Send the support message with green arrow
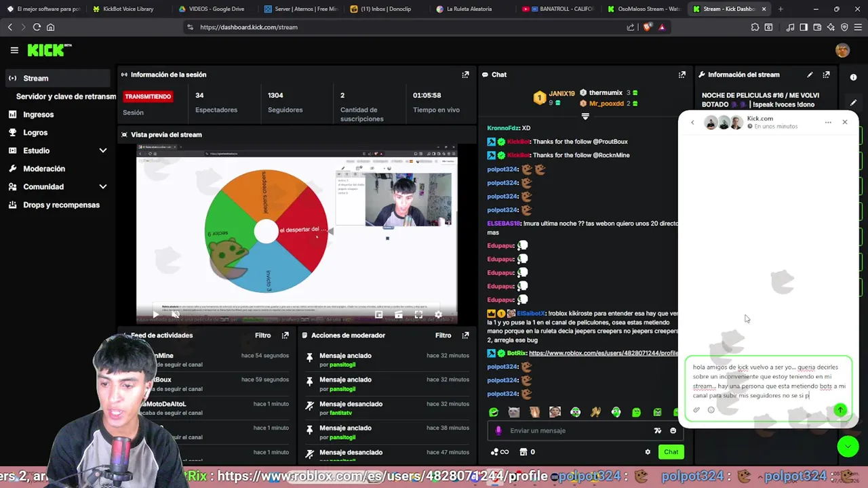868x488 pixels. point(840,410)
